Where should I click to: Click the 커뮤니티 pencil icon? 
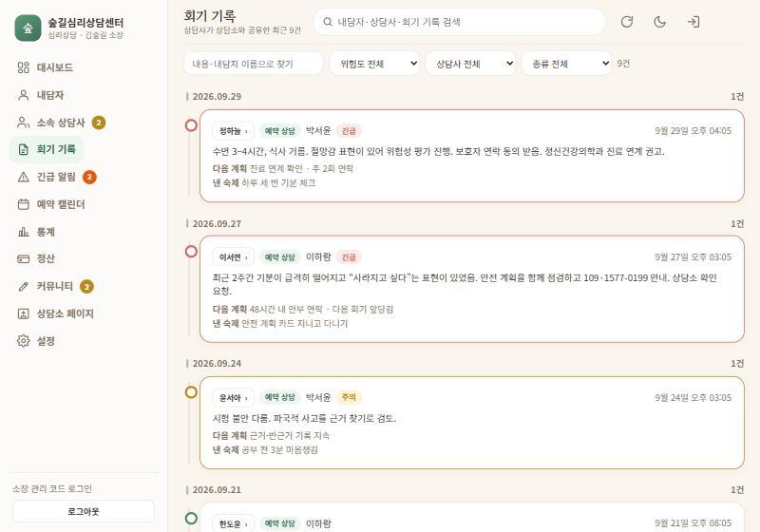23,286
